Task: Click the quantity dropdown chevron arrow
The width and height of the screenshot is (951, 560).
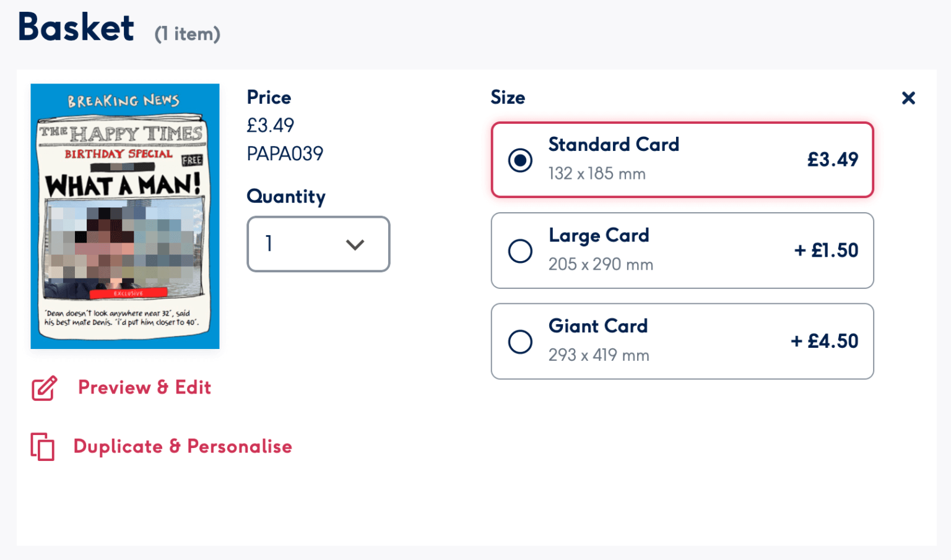Action: pyautogui.click(x=355, y=244)
